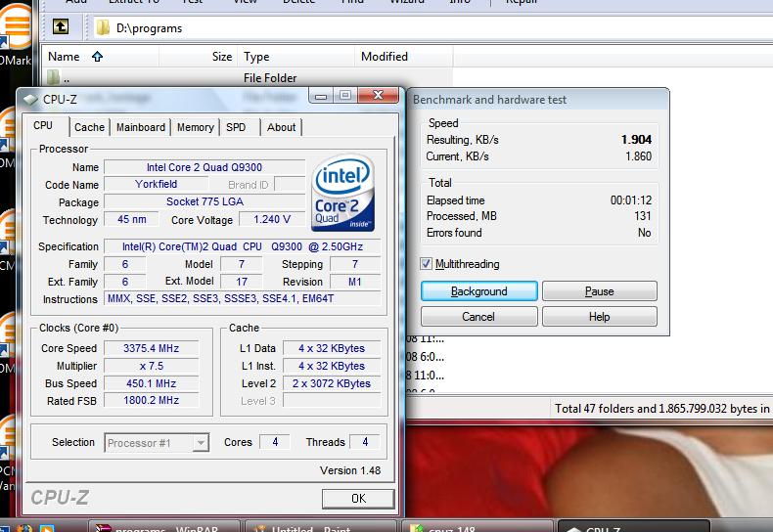The image size is (773, 532).
Task: Open the SPD tab
Action: (236, 127)
